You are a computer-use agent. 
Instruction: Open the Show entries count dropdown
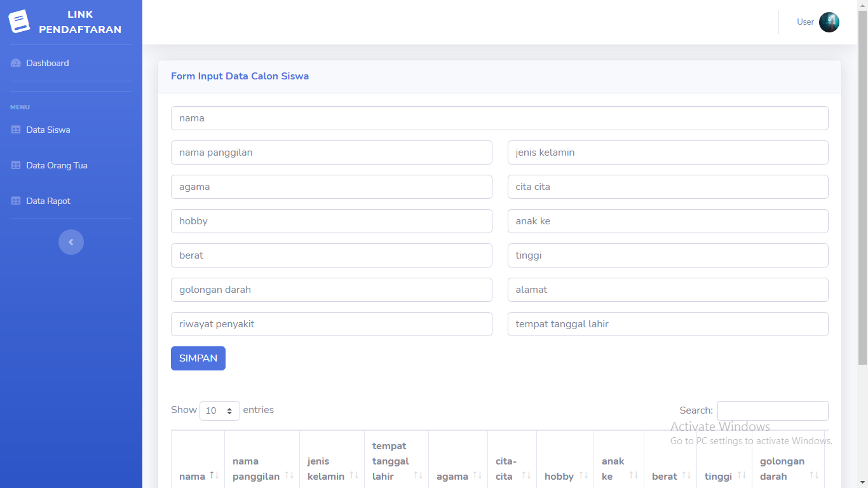(x=220, y=410)
